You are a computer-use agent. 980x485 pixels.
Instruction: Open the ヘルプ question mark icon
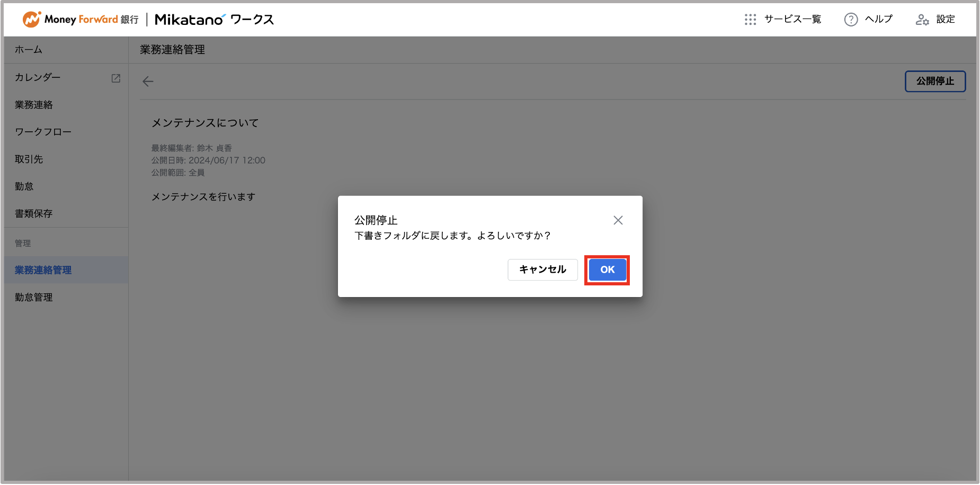(x=851, y=20)
